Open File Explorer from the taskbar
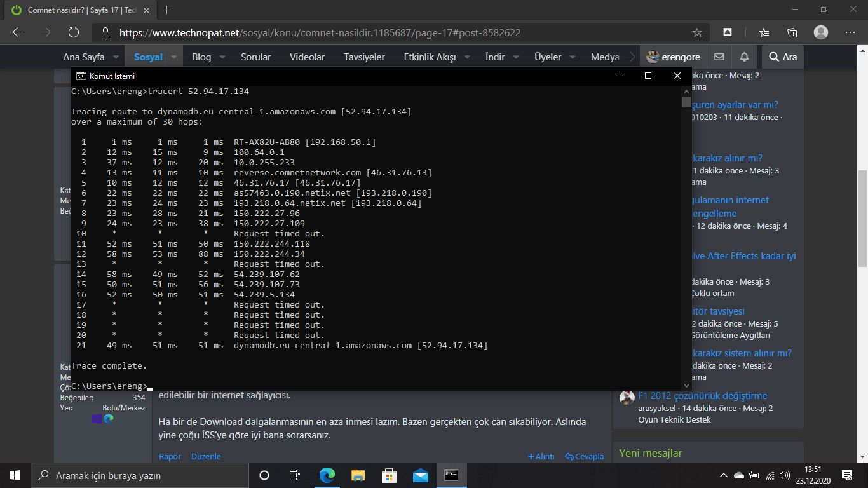 pos(358,475)
